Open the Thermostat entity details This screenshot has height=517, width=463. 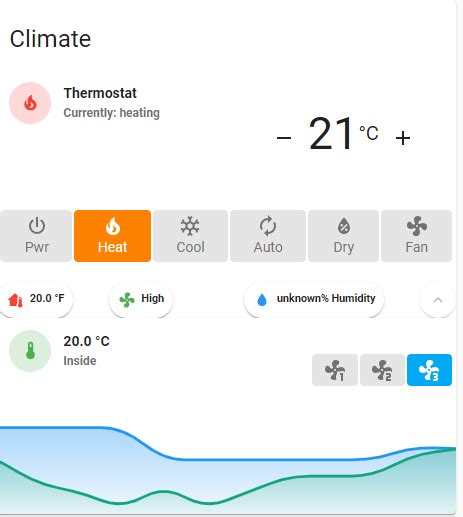click(x=100, y=93)
